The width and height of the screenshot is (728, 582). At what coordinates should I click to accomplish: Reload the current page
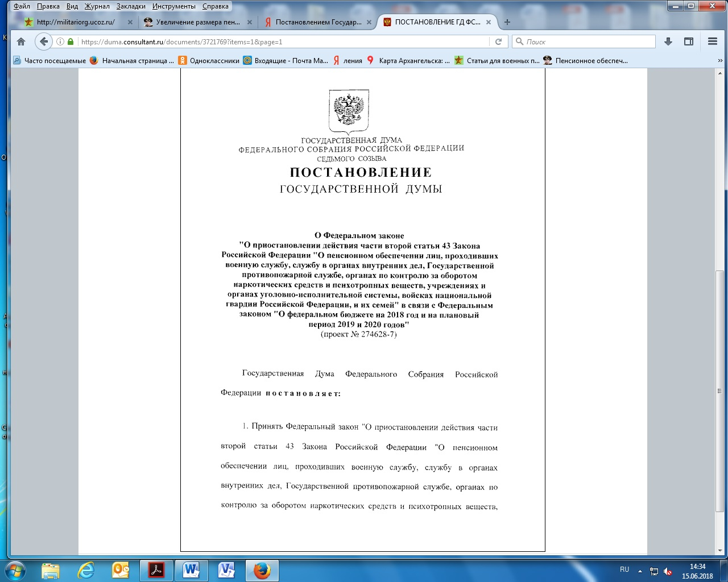[x=498, y=41]
